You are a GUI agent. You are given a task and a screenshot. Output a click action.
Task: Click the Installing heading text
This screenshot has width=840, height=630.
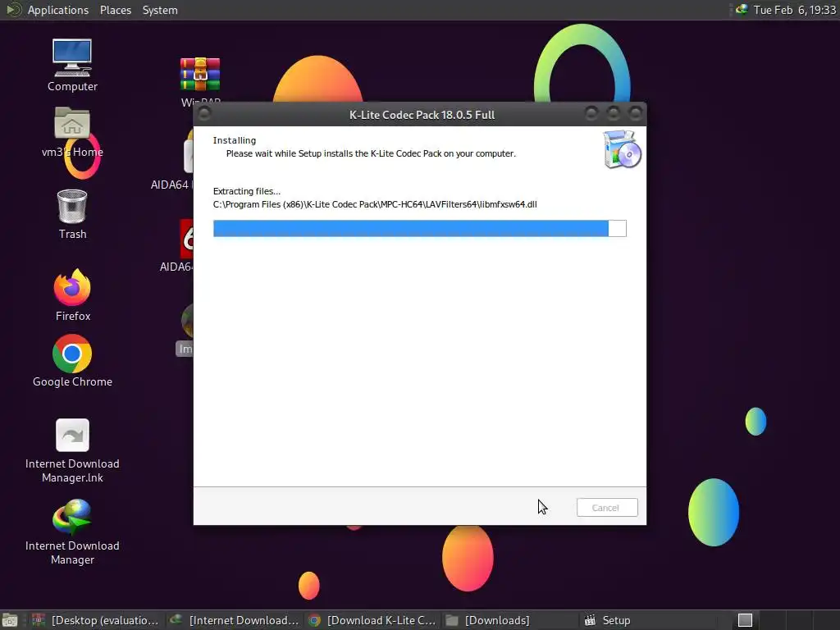coord(235,140)
